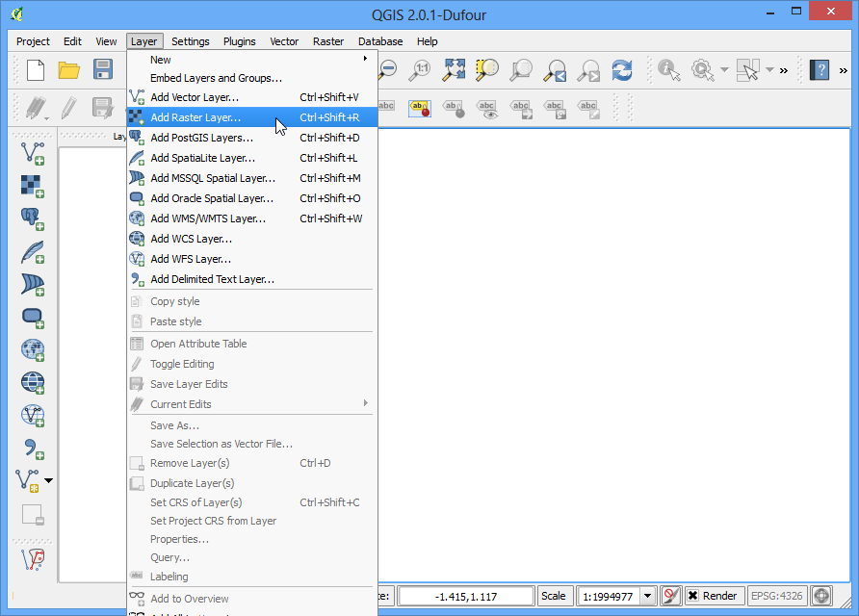Select Add SpatiaLite Layer... menu entry
This screenshot has width=859, height=616.
point(252,158)
